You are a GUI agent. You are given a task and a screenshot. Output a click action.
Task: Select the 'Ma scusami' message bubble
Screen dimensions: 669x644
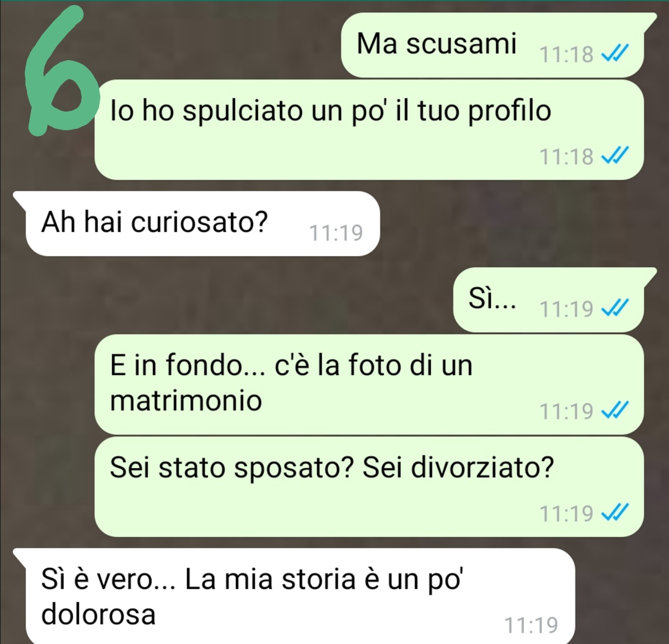click(x=493, y=45)
